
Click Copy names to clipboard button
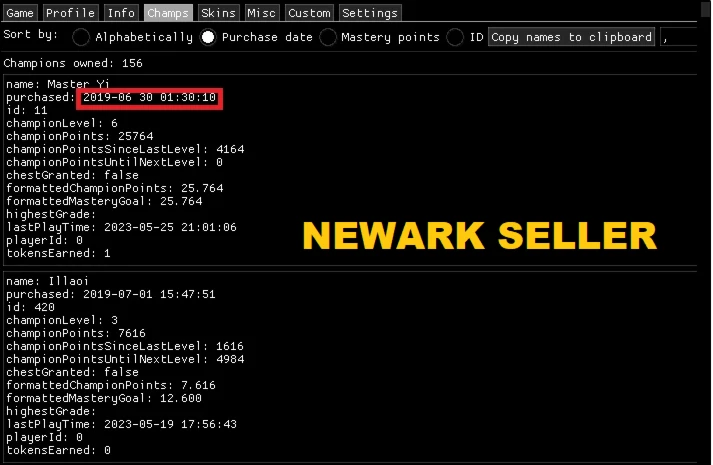click(x=572, y=37)
